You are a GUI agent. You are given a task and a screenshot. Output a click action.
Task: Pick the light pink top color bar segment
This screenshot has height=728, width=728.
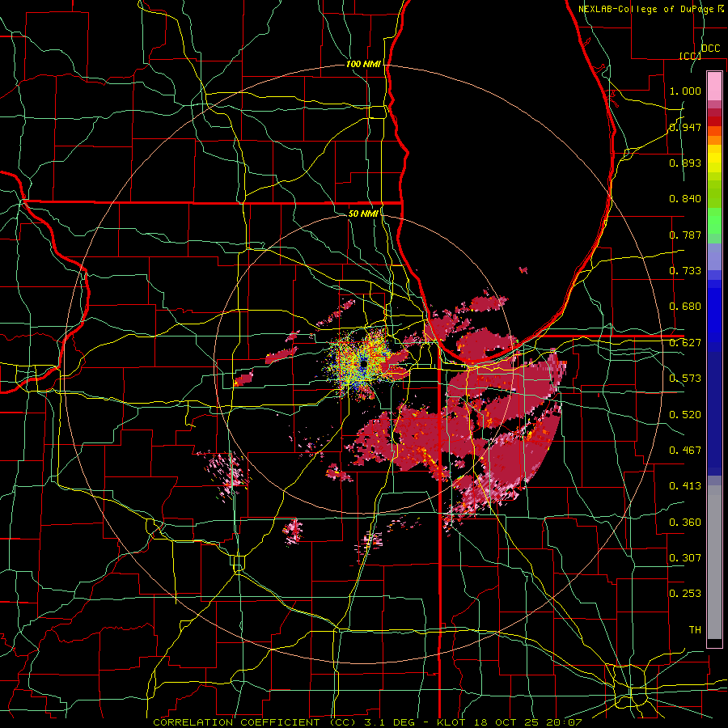[714, 86]
